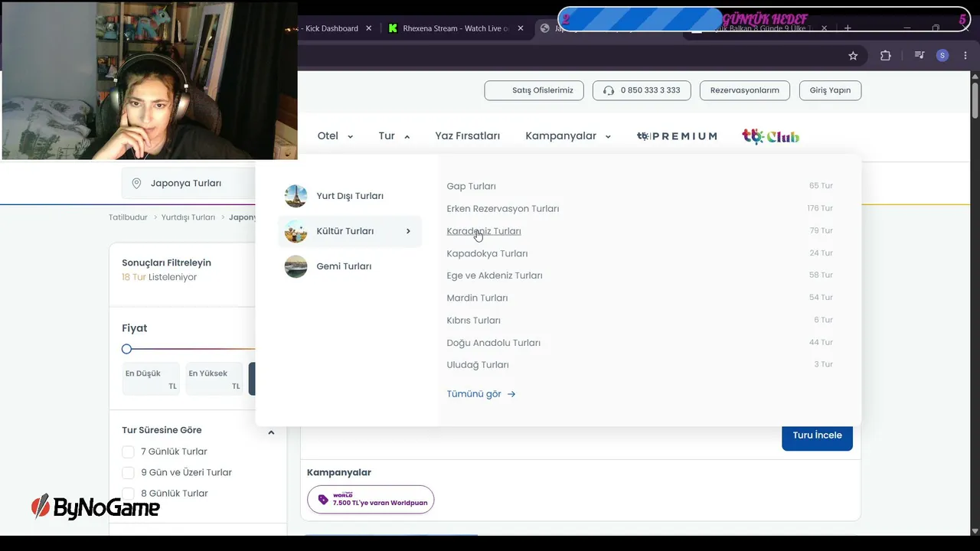Open Ege ve Akdeniz Turları link

pos(495,275)
